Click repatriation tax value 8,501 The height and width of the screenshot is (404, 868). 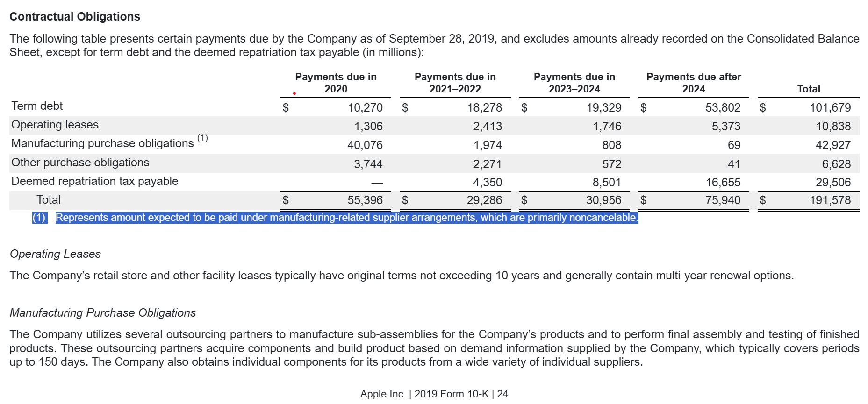607,183
